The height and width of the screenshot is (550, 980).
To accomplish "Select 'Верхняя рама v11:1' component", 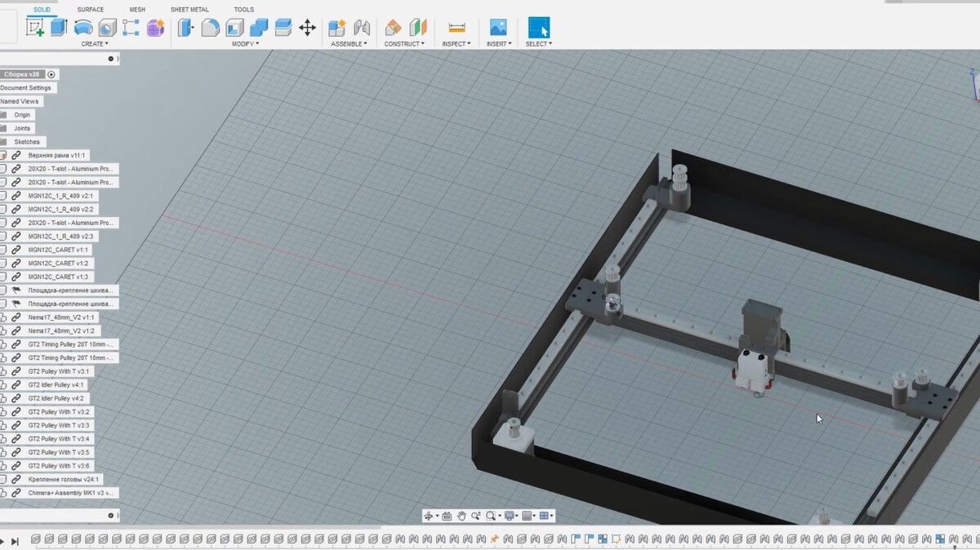I will click(57, 155).
